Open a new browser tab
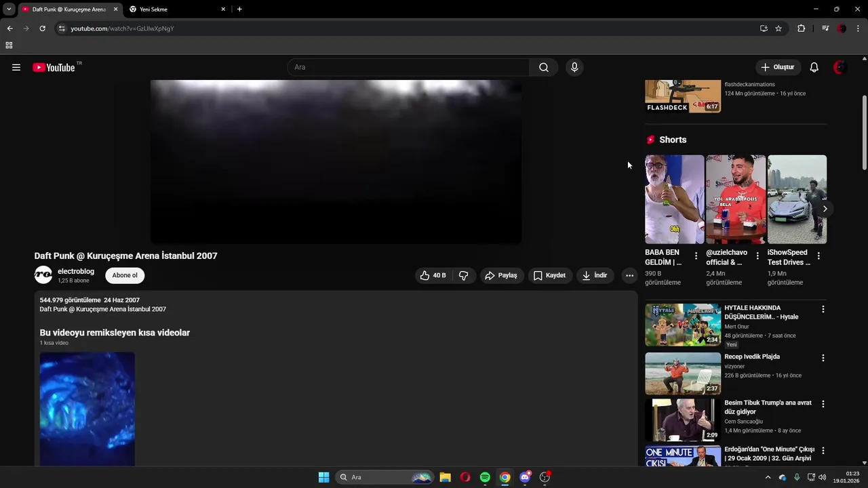The width and height of the screenshot is (868, 488). pyautogui.click(x=239, y=9)
